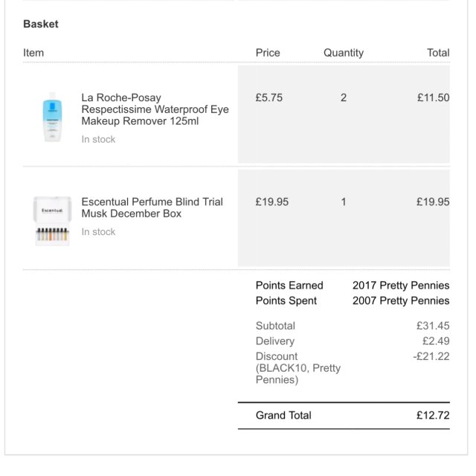Click the Delivery charge £2.49
This screenshot has height=476, width=476.
tap(436, 341)
